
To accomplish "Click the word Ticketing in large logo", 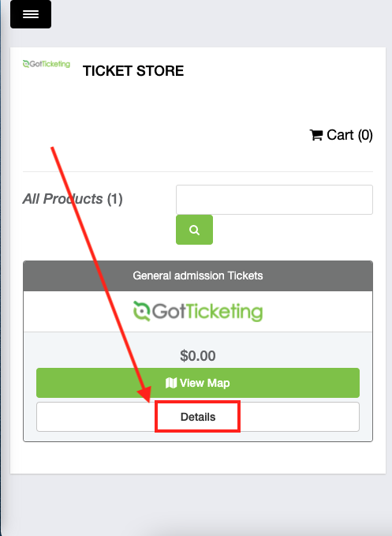I will [224, 312].
